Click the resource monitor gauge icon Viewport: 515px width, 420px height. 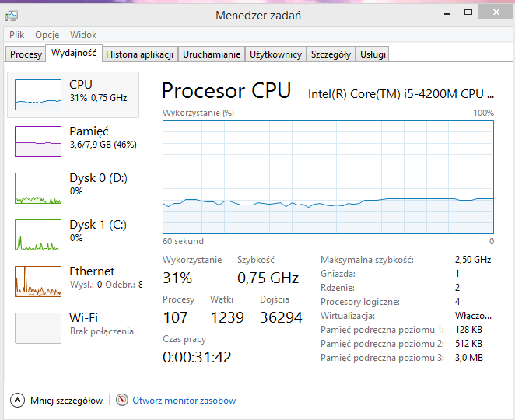point(122,400)
